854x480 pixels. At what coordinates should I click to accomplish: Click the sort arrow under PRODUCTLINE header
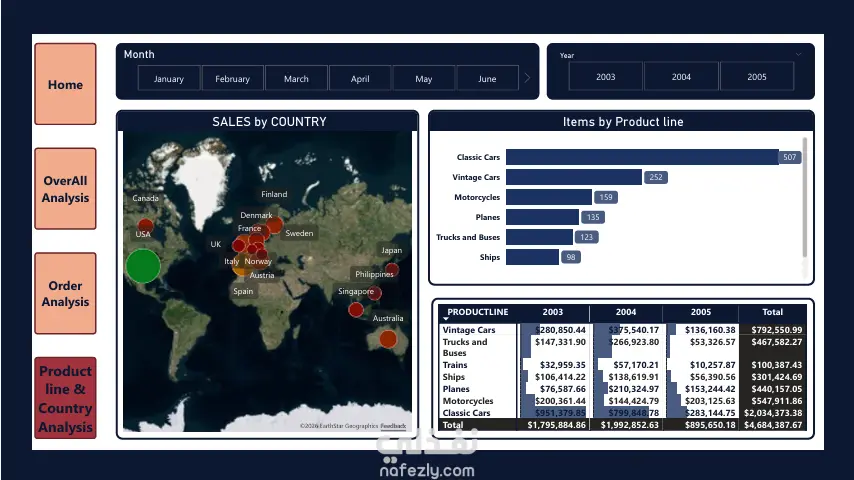446,319
